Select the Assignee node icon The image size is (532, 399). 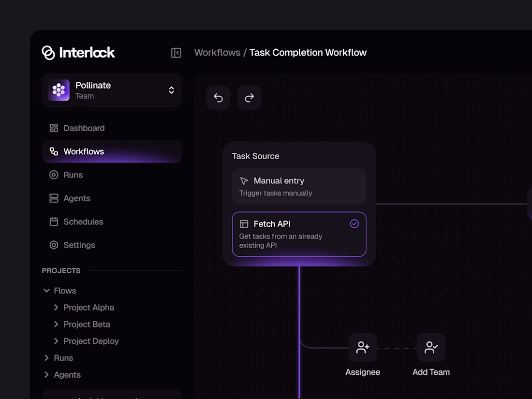pyautogui.click(x=363, y=347)
